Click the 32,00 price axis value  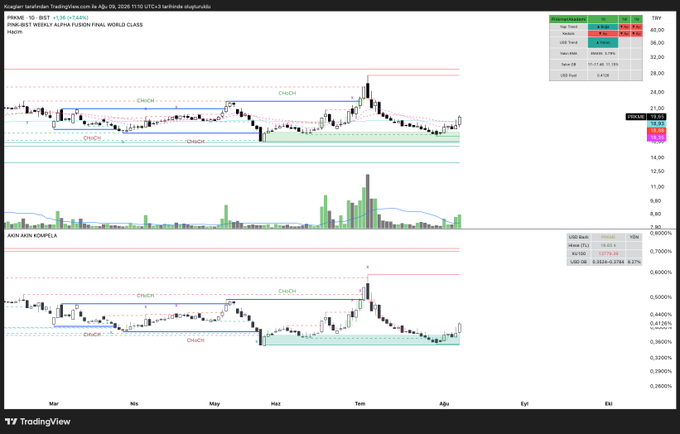657,57
